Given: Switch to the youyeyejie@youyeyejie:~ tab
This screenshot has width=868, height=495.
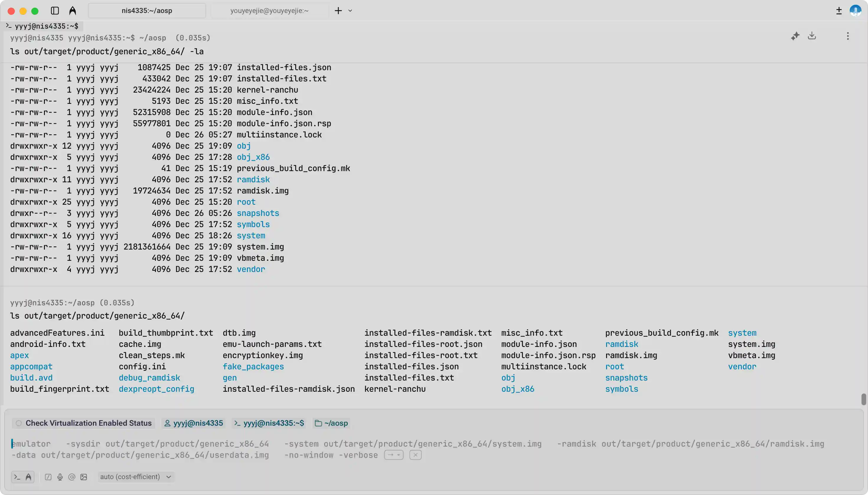Looking at the screenshot, I should coord(269,11).
